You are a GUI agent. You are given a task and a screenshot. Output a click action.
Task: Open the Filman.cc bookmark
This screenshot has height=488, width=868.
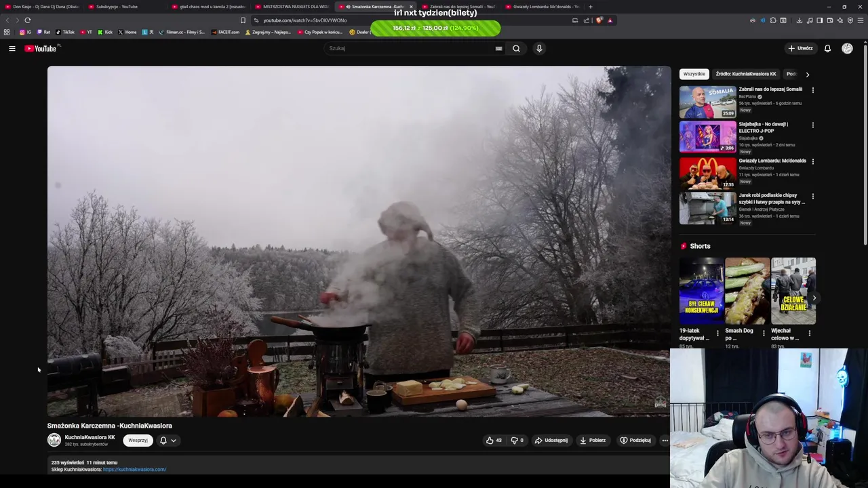tap(182, 32)
